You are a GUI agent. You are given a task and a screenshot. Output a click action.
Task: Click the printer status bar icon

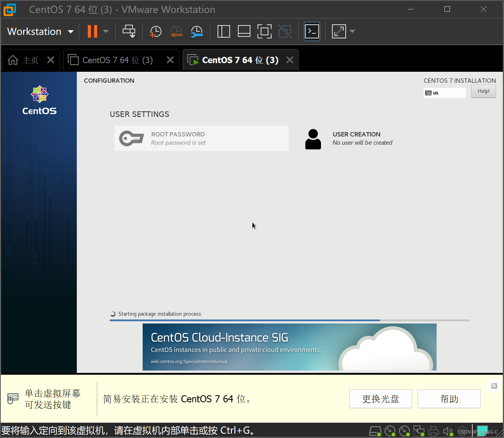433,431
